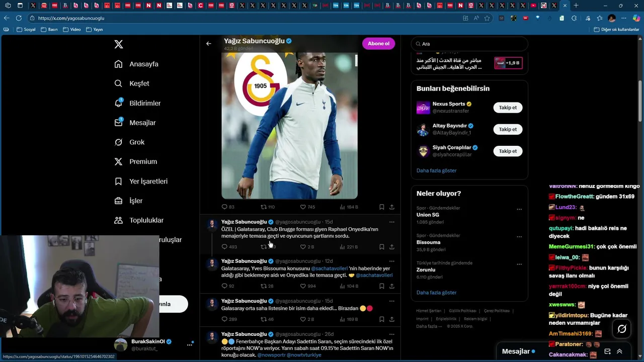The width and height of the screenshot is (644, 362).
Task: Click 'Daha fazla göster' under Neler oluyor
Action: 436,293
